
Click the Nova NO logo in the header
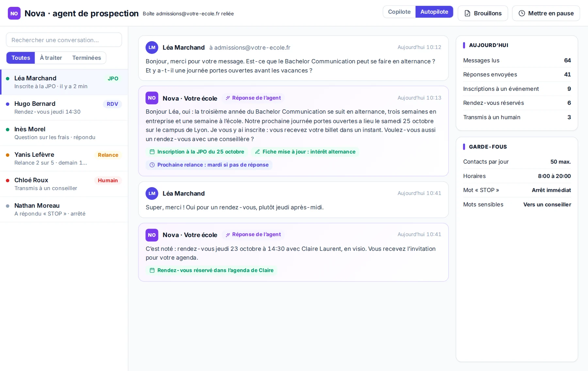coord(14,13)
